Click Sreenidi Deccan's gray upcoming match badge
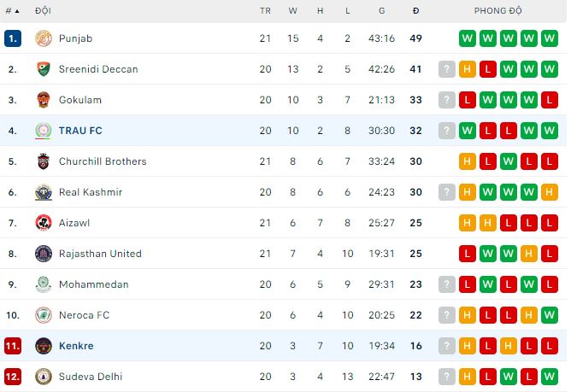 pyautogui.click(x=447, y=69)
